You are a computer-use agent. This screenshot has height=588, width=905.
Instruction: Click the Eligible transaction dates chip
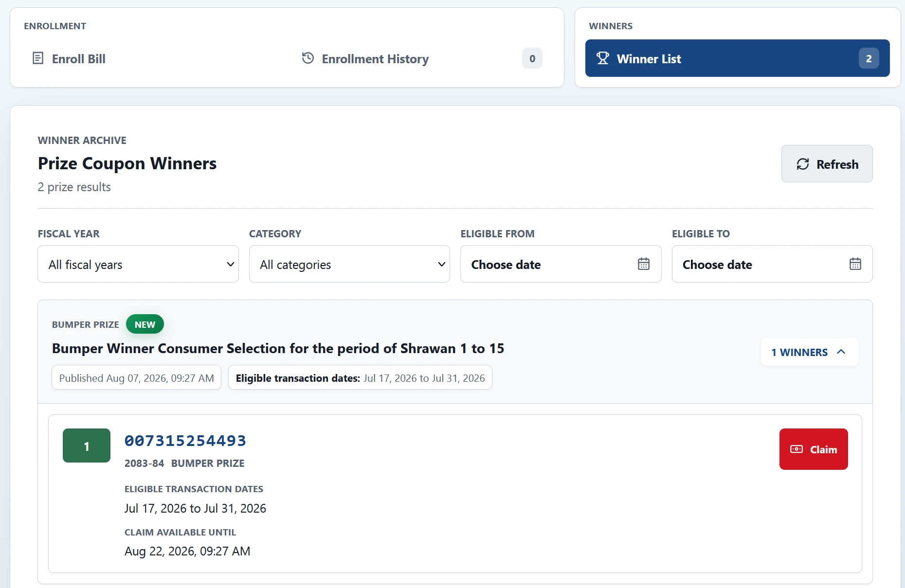[x=360, y=378]
